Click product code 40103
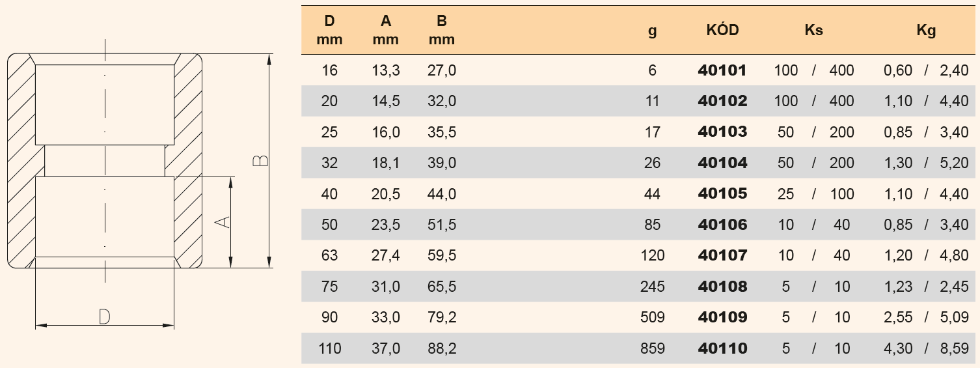Viewport: 980px width, 368px height. click(722, 132)
